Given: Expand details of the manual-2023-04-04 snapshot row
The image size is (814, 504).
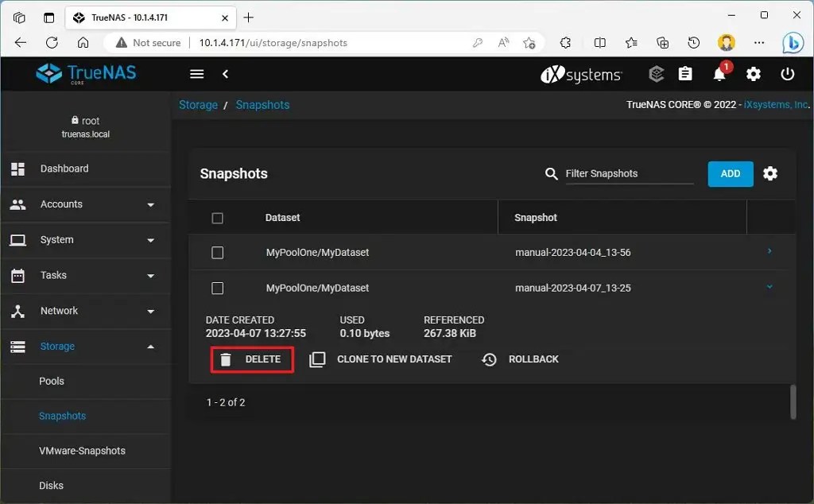Looking at the screenshot, I should (x=768, y=252).
